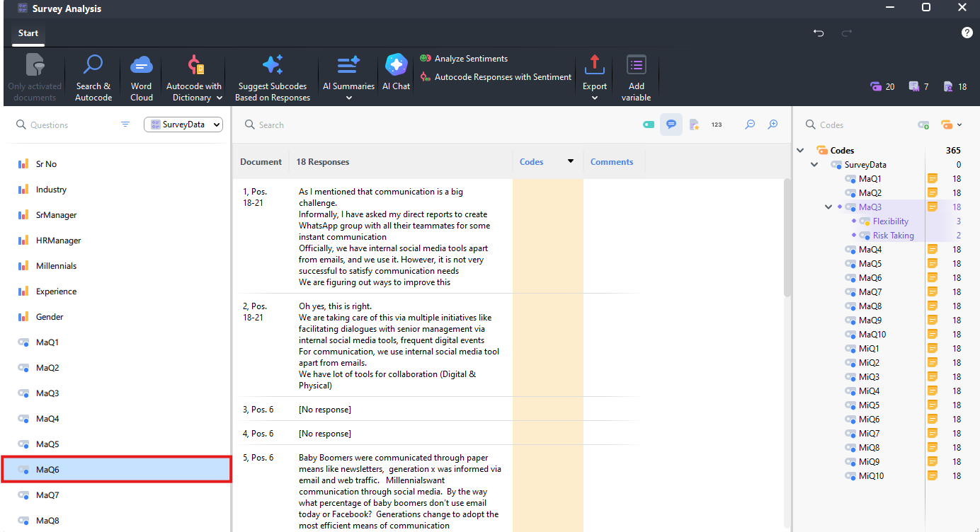Run Analyze Sentiments
This screenshot has width=980, height=532.
click(x=464, y=59)
